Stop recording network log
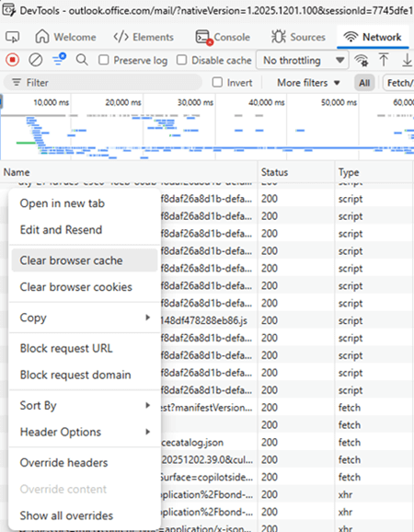This screenshot has height=532, width=414. click(x=13, y=60)
